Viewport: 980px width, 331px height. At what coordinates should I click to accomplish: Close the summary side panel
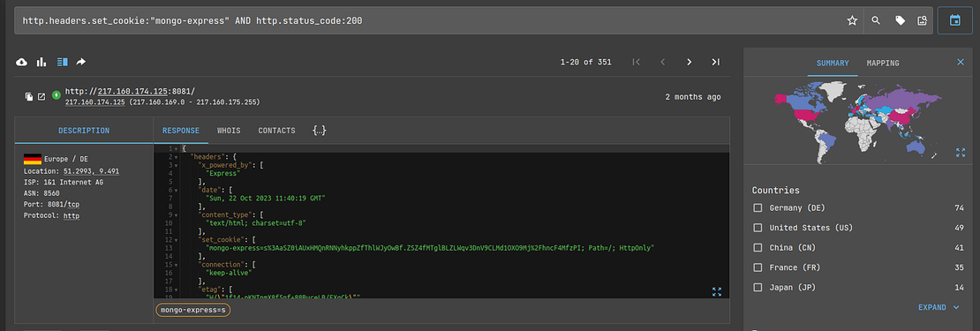tap(961, 62)
